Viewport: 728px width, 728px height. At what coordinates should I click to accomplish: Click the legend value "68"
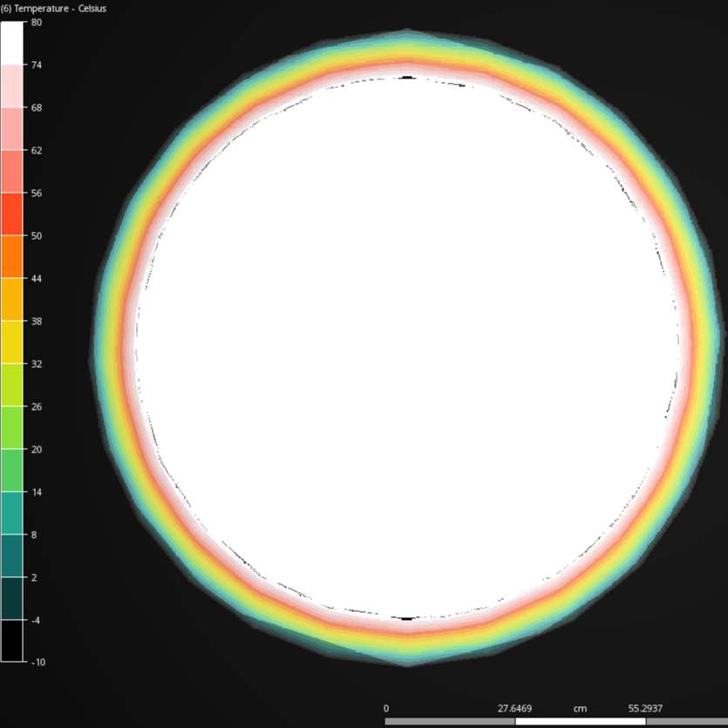(37, 108)
